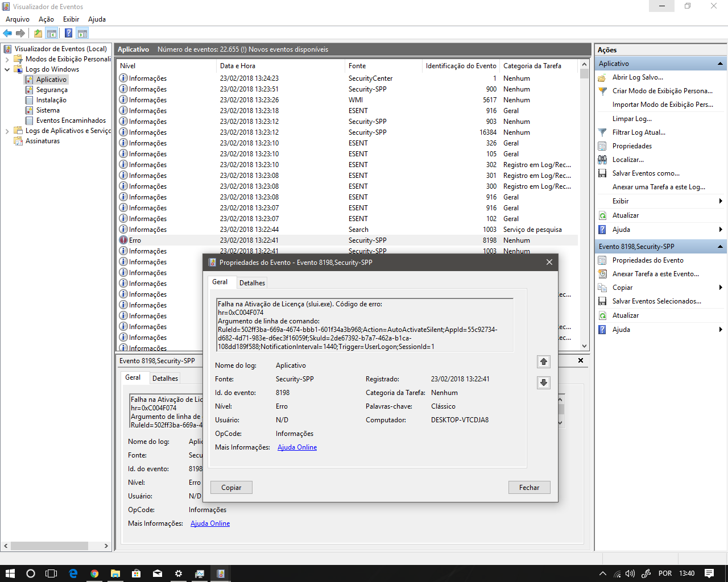Collapse the Aplicativo actions section
Image resolution: width=728 pixels, height=582 pixels.
click(x=720, y=64)
